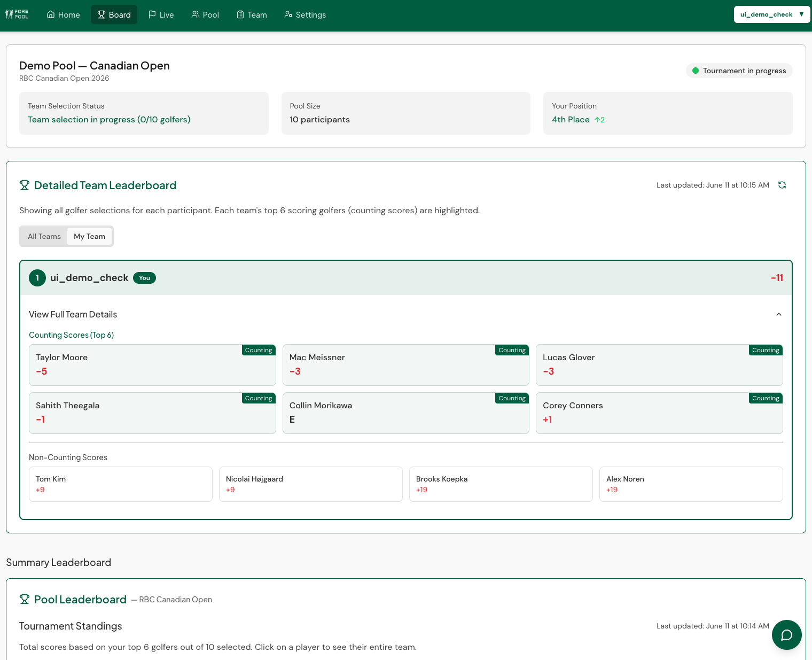Click the ui_demo_check team header
This screenshot has width=812, height=660.
click(x=406, y=278)
